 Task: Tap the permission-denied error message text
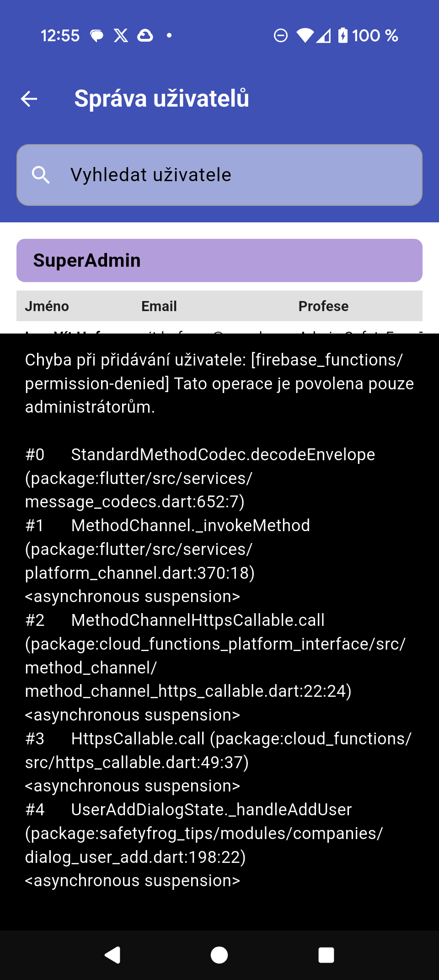(x=219, y=383)
